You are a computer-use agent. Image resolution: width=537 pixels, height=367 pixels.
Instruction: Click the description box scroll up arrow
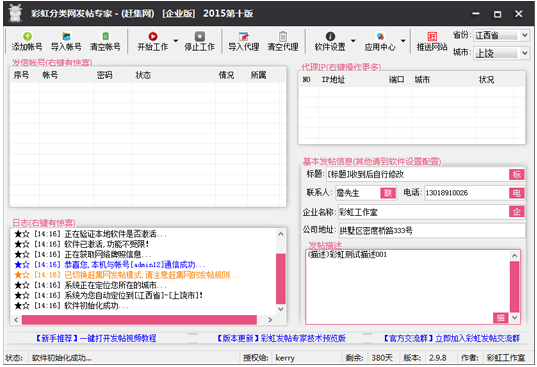coord(514,256)
